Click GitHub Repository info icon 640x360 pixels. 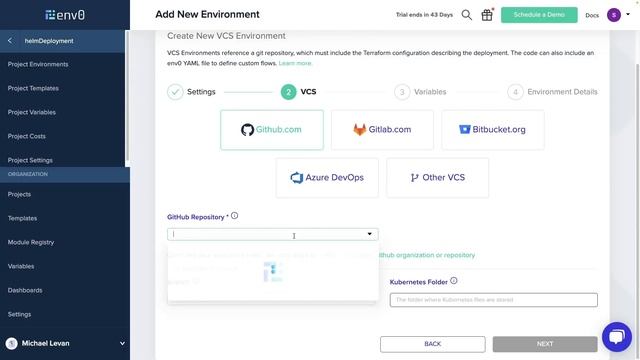[x=234, y=216]
